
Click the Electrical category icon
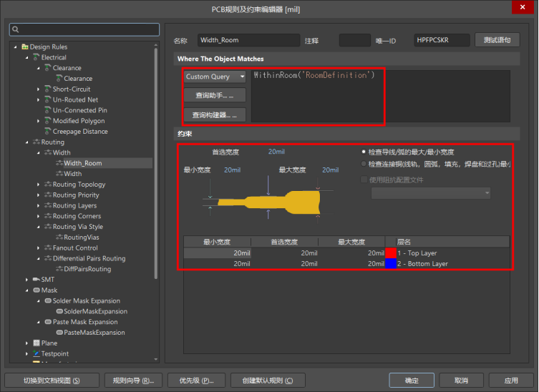[x=37, y=57]
